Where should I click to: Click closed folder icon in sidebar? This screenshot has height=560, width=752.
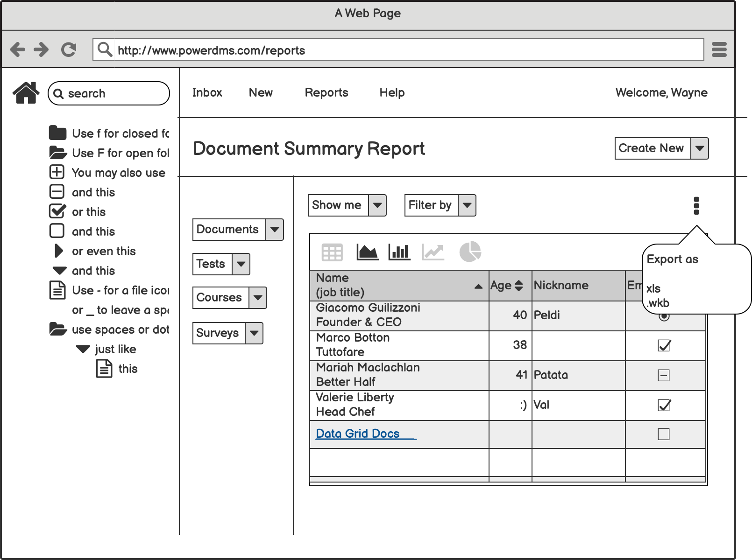click(x=57, y=133)
